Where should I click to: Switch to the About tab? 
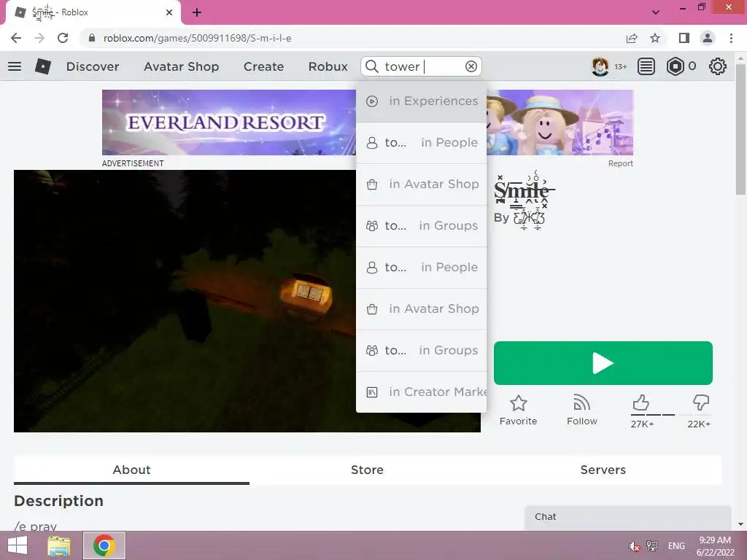click(x=131, y=470)
